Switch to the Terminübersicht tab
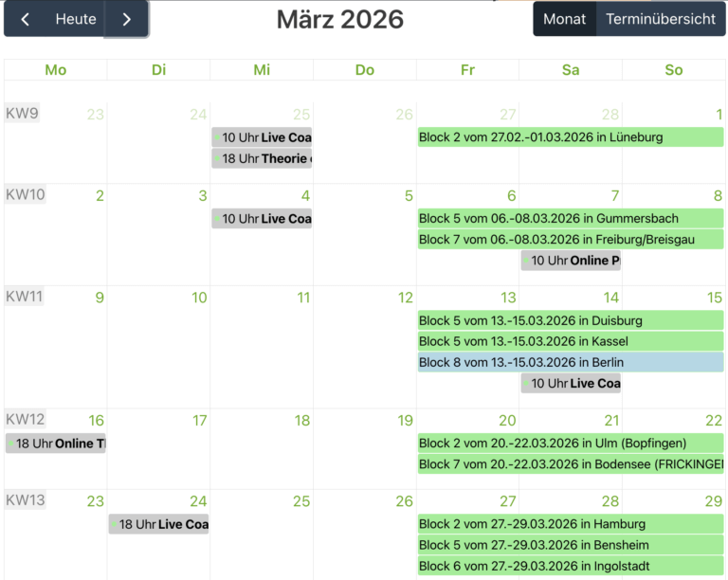Image resolution: width=728 pixels, height=580 pixels. tap(661, 19)
